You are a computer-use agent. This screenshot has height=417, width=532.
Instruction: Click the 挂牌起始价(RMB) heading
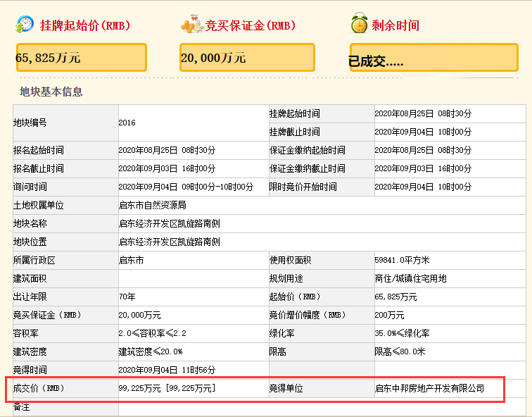(85, 25)
